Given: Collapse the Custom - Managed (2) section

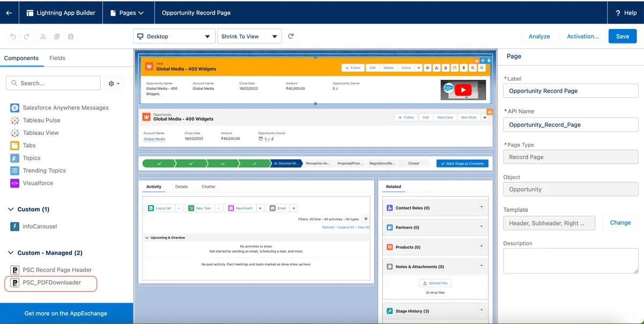Looking at the screenshot, I should 11,253.
